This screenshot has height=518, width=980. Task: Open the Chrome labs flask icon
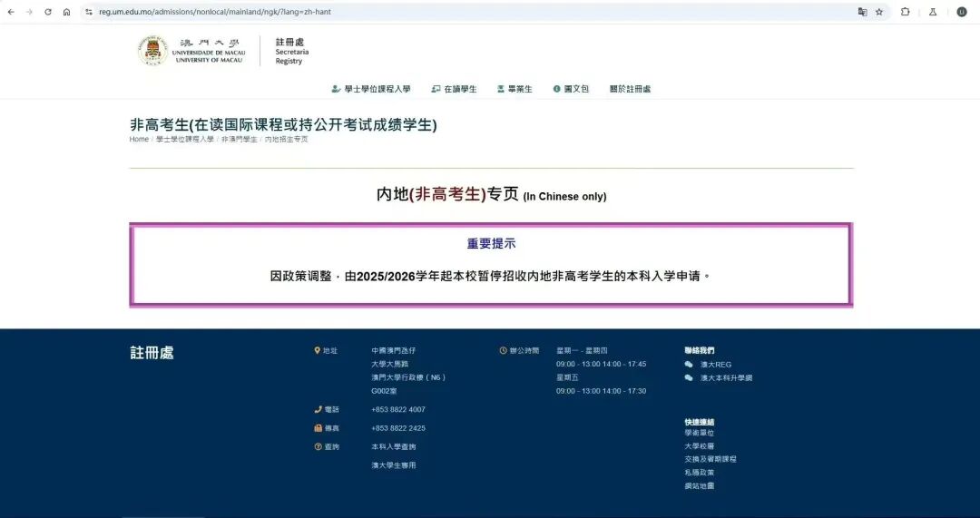click(933, 12)
